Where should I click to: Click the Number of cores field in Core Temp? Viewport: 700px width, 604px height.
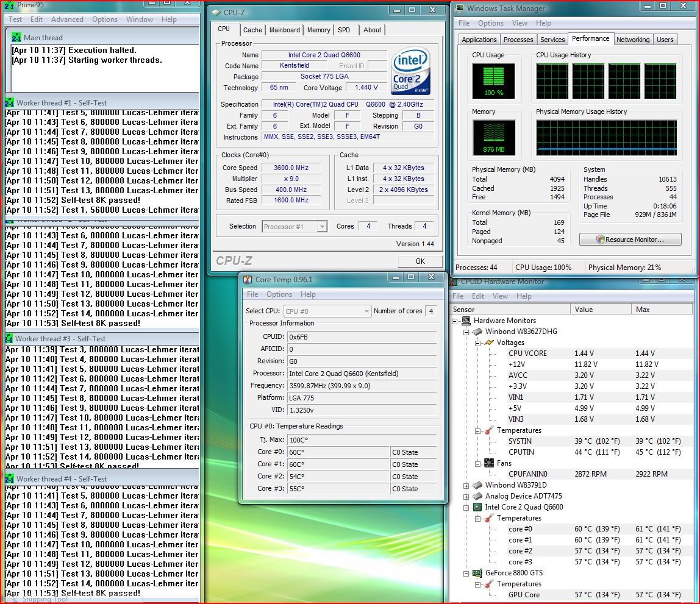(431, 311)
